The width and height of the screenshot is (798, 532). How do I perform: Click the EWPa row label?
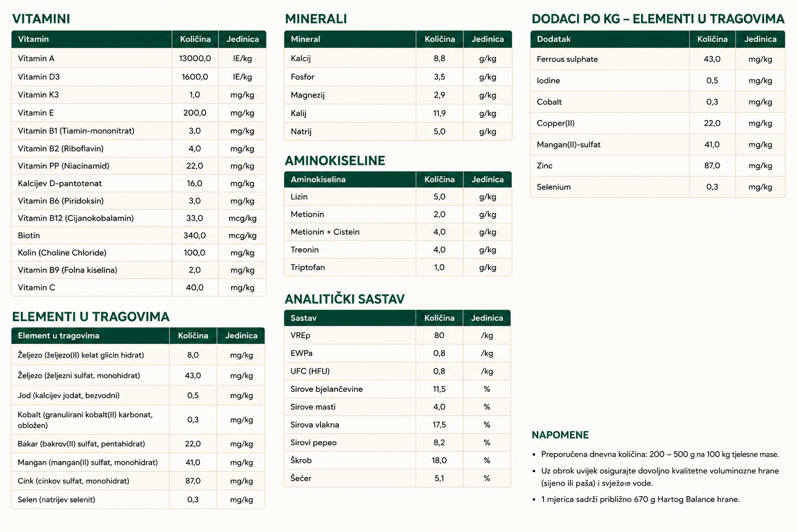pos(301,353)
